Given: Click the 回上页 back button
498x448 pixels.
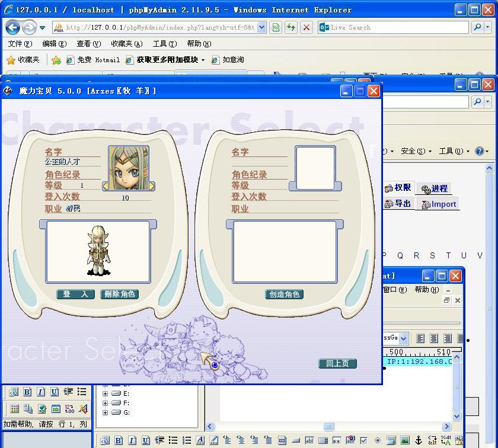Looking at the screenshot, I should pos(337,364).
